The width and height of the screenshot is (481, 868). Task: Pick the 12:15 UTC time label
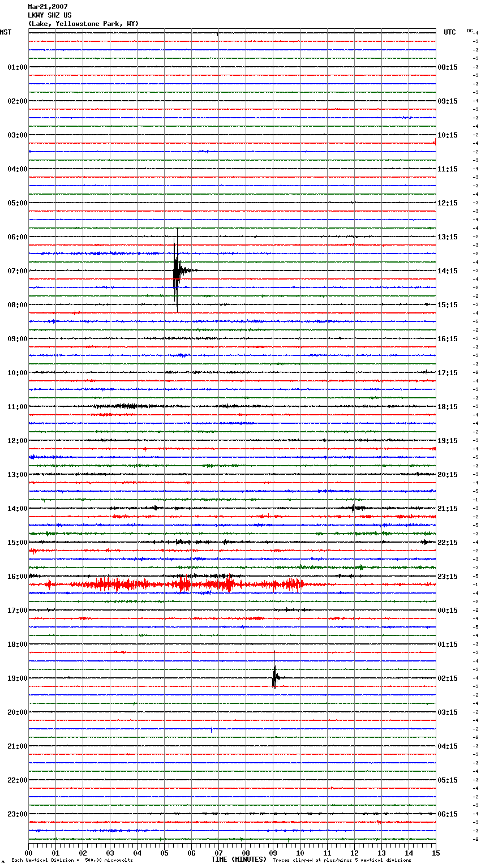click(448, 203)
